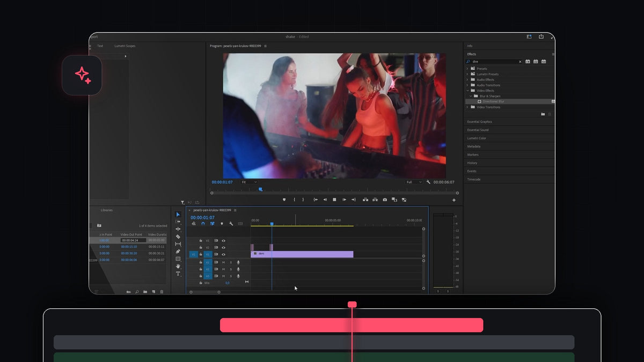Select the Hand tool

pos(178,266)
